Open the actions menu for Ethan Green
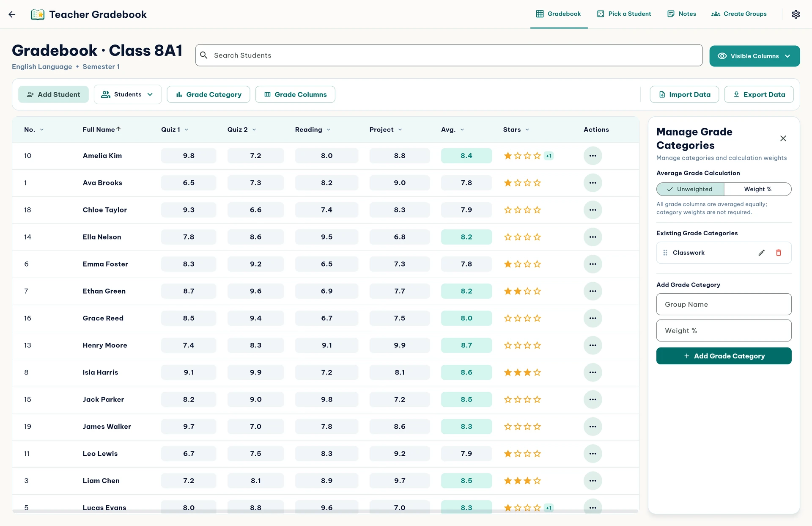 click(593, 291)
